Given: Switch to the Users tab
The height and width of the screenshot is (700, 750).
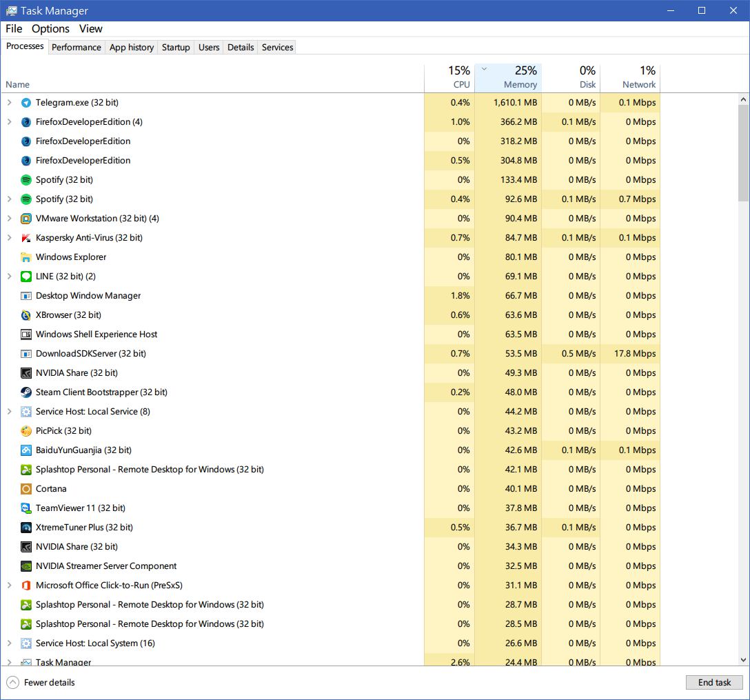Looking at the screenshot, I should [x=209, y=48].
